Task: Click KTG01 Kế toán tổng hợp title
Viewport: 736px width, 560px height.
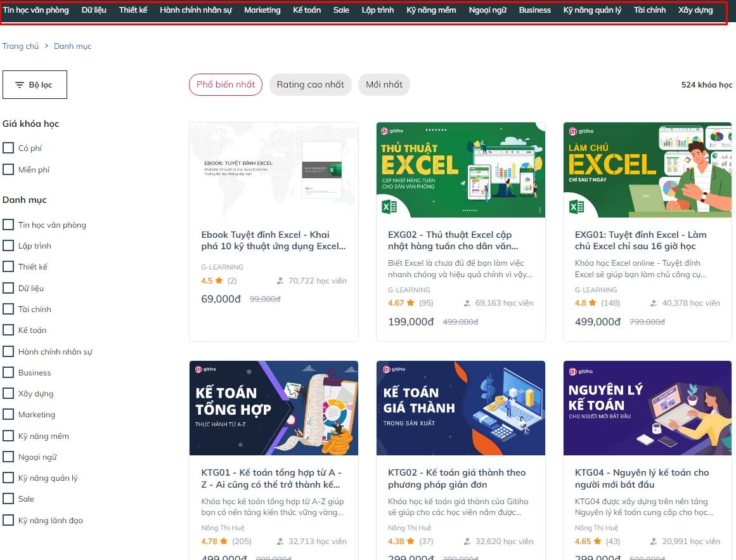Action: (271, 478)
